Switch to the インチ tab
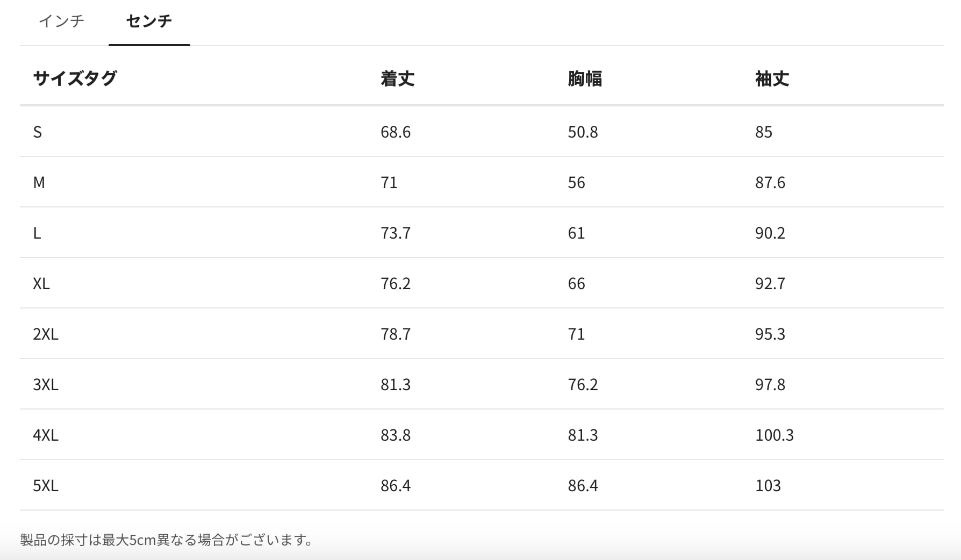The height and width of the screenshot is (560, 961). [x=62, y=21]
